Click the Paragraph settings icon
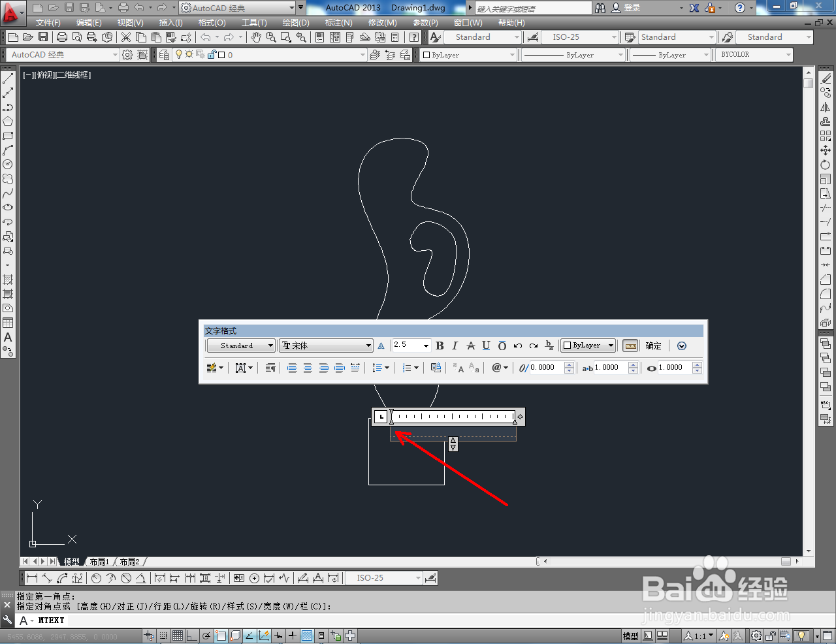This screenshot has width=836, height=644. [x=270, y=368]
